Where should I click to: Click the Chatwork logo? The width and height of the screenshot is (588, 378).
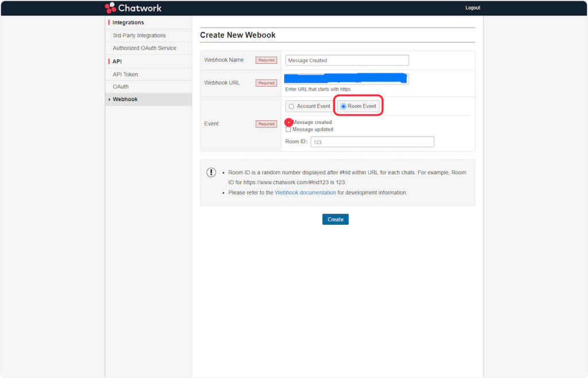click(133, 8)
